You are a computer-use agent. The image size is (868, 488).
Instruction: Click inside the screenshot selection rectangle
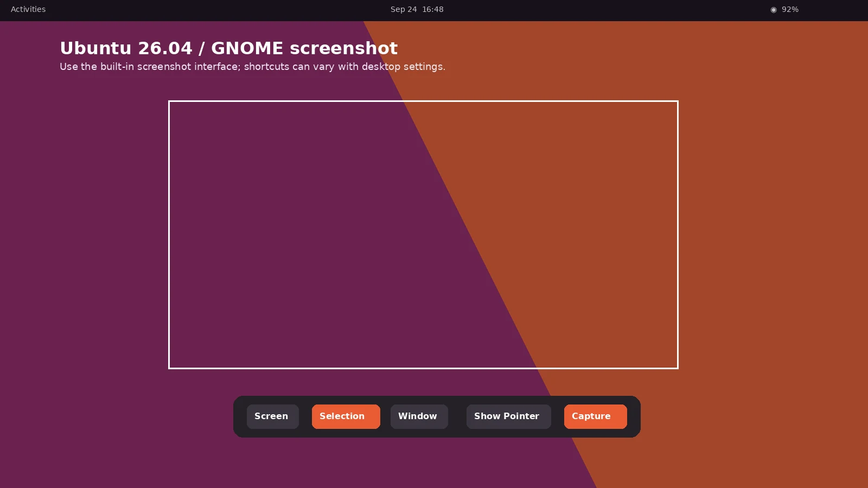point(423,235)
